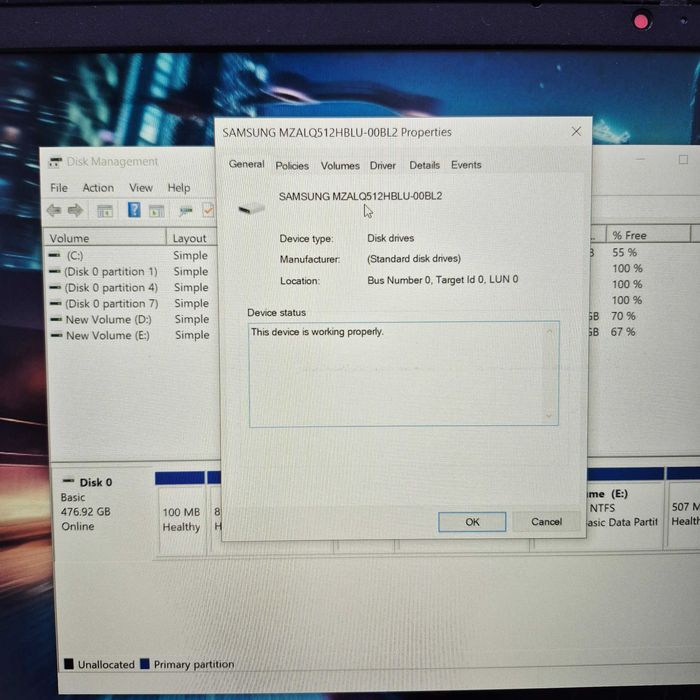
Task: Select the (Disk 0 partition 4) row
Action: coord(132,287)
